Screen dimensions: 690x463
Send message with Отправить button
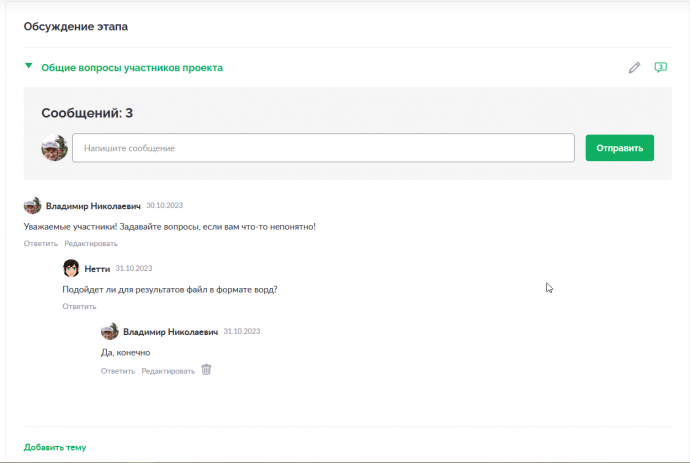coord(620,148)
